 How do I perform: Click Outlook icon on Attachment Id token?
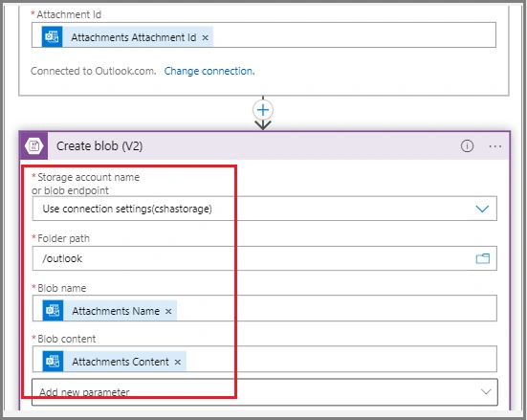(52, 36)
